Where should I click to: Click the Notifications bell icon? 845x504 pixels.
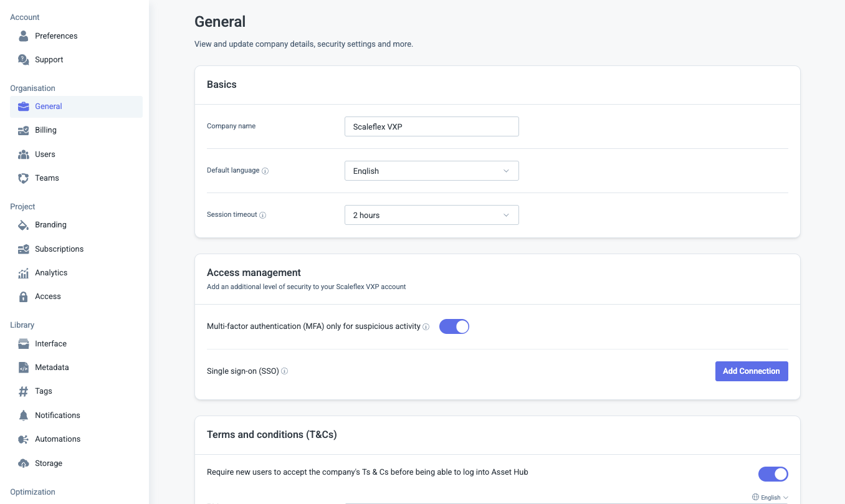(23, 416)
